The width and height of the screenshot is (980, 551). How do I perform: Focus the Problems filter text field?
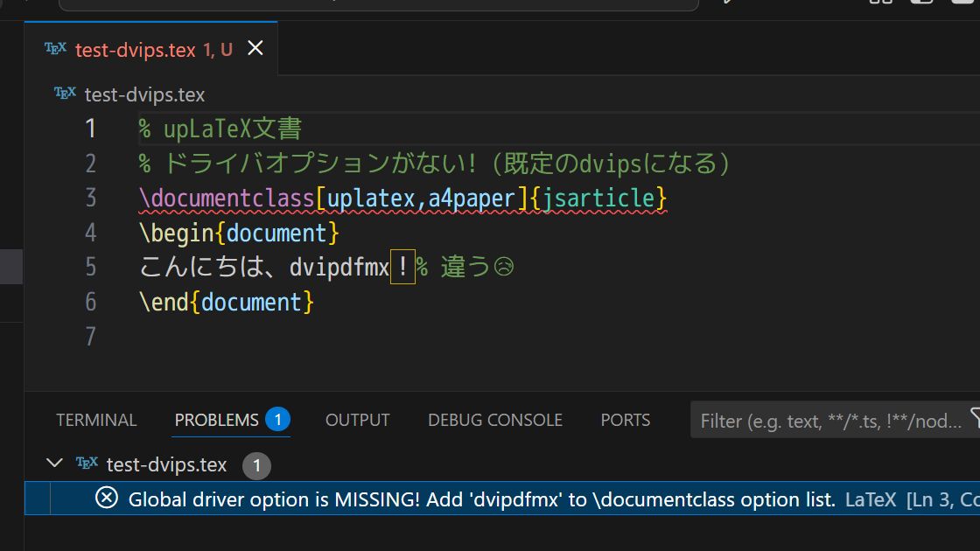pyautogui.click(x=831, y=421)
